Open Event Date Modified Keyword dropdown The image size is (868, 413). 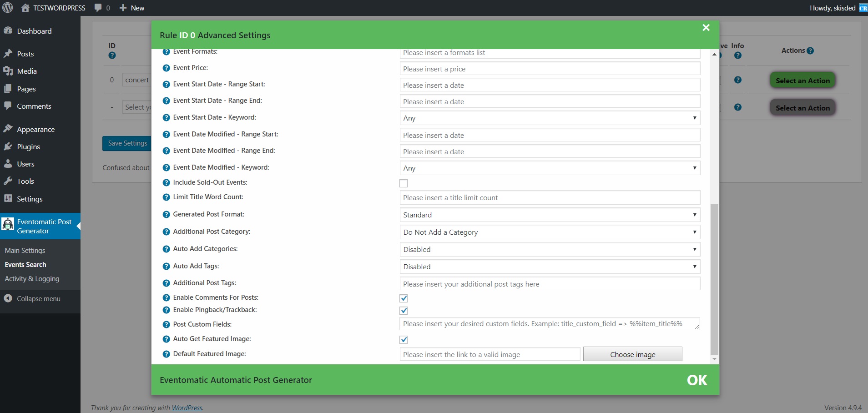(550, 168)
